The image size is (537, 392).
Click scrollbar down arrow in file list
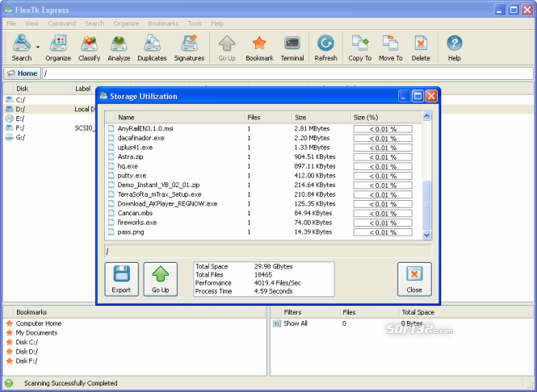[426, 235]
